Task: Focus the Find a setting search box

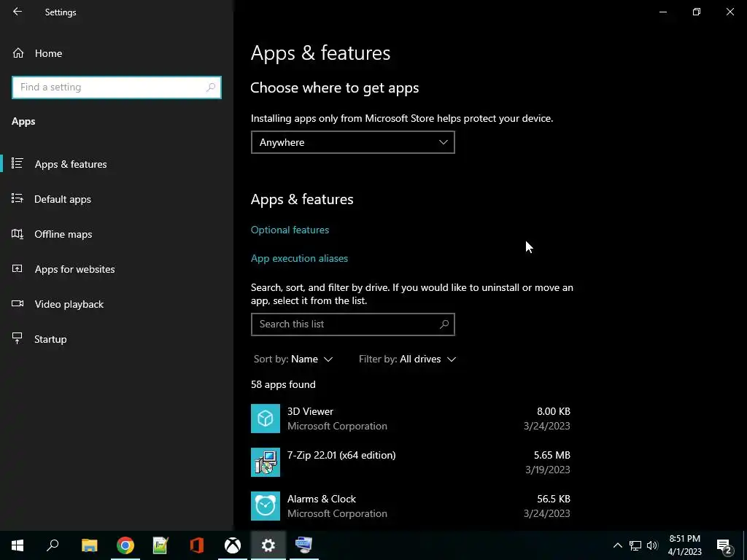Action: point(116,87)
